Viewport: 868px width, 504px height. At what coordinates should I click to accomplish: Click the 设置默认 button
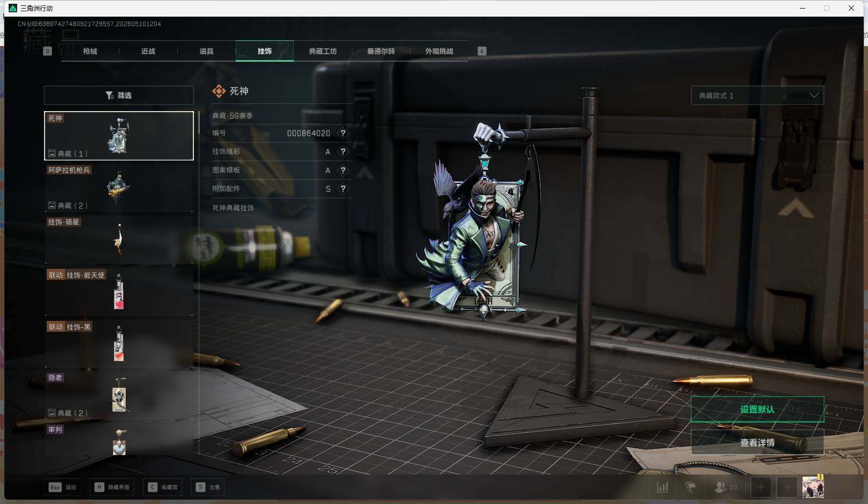[757, 410]
